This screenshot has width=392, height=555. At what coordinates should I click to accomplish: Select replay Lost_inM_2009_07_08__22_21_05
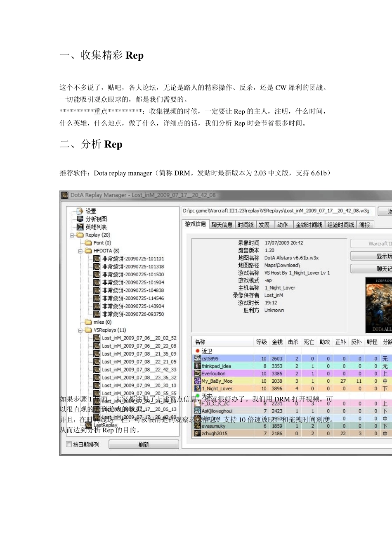point(139,362)
